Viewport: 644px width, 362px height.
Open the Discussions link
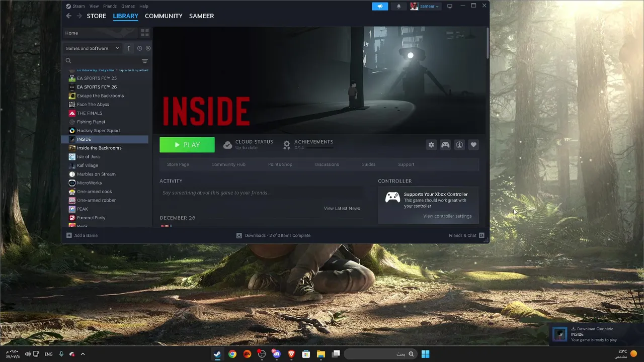(x=327, y=164)
